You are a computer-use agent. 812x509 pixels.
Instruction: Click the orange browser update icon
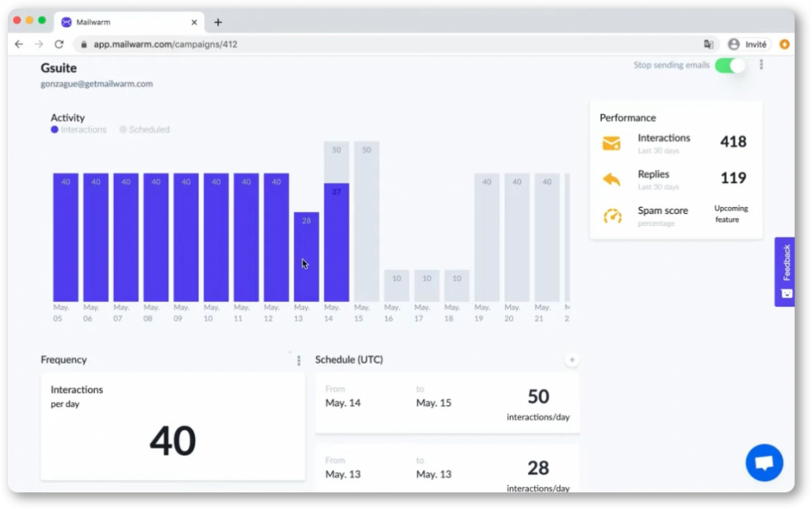(x=784, y=44)
